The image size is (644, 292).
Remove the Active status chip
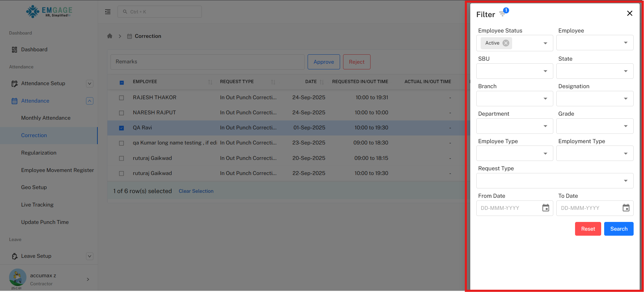coord(506,43)
